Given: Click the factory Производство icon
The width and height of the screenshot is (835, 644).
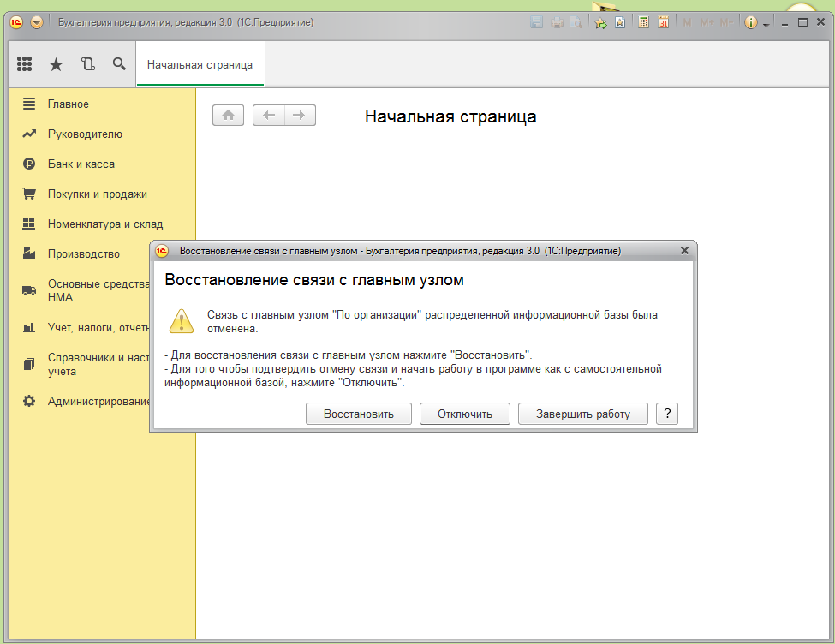Looking at the screenshot, I should (29, 253).
